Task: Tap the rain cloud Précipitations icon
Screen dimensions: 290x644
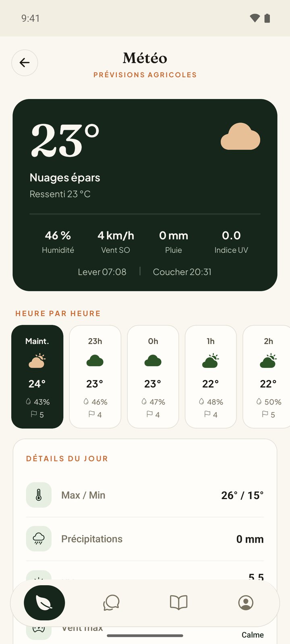Action: point(39,539)
